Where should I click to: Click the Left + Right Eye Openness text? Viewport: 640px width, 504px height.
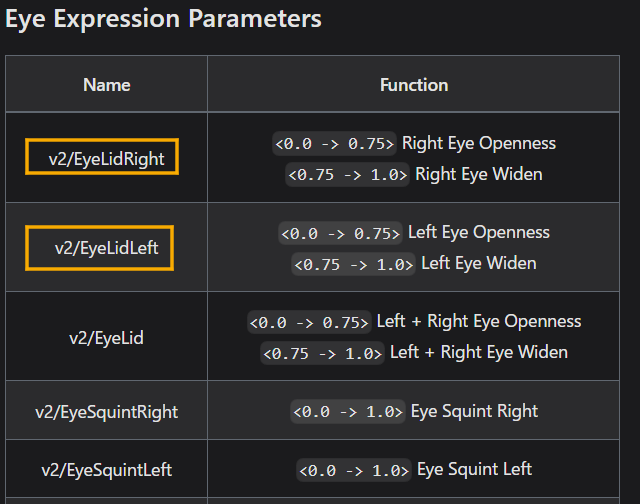coord(479,321)
